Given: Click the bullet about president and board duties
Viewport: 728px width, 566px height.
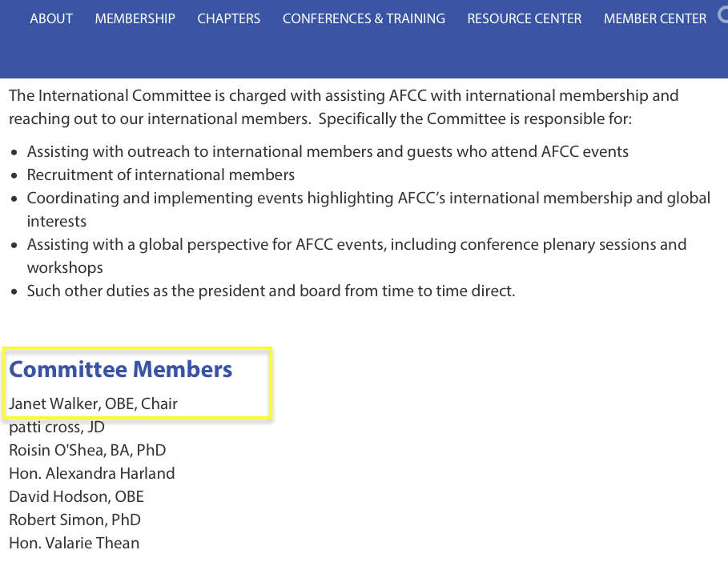Looking at the screenshot, I should pyautogui.click(x=271, y=291).
